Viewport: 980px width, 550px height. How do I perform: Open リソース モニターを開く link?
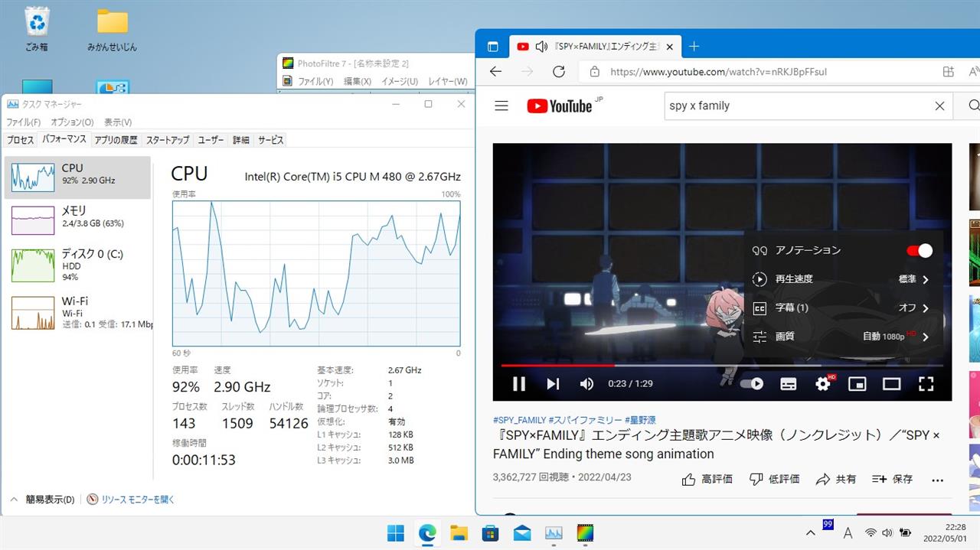point(131,500)
